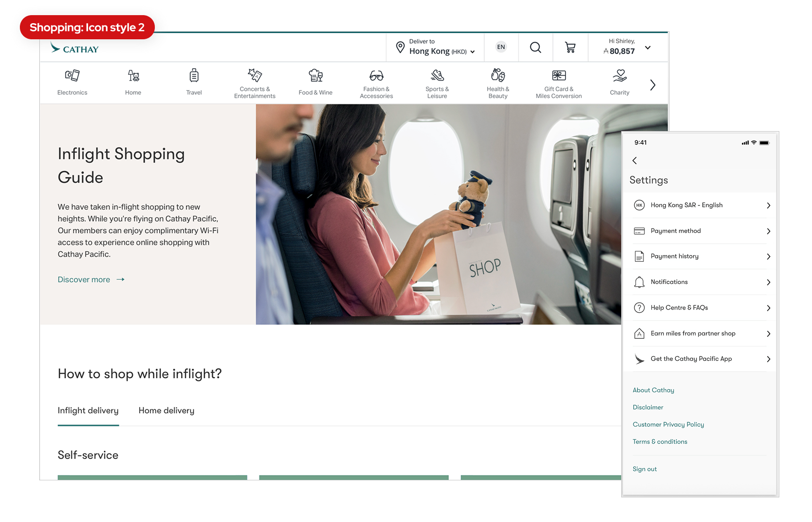Click the Payment method card icon
The width and height of the screenshot is (812, 522).
coord(639,231)
